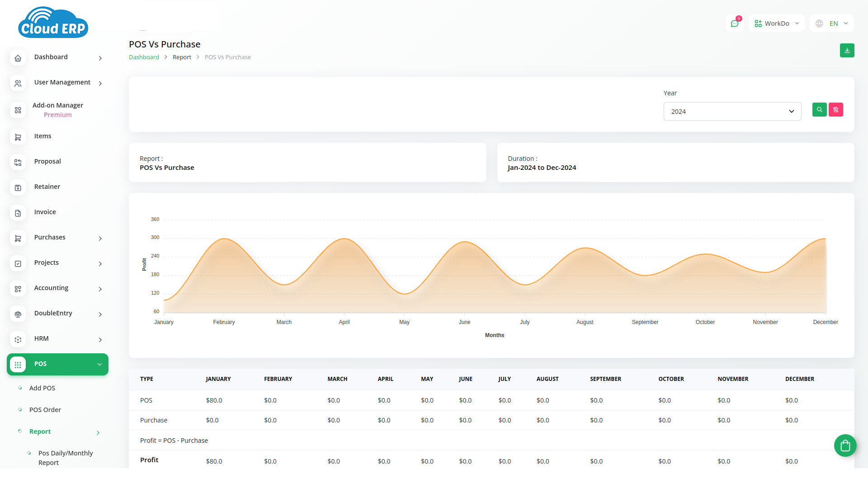Click the Retainer sidebar icon
868x488 pixels.
click(x=18, y=188)
